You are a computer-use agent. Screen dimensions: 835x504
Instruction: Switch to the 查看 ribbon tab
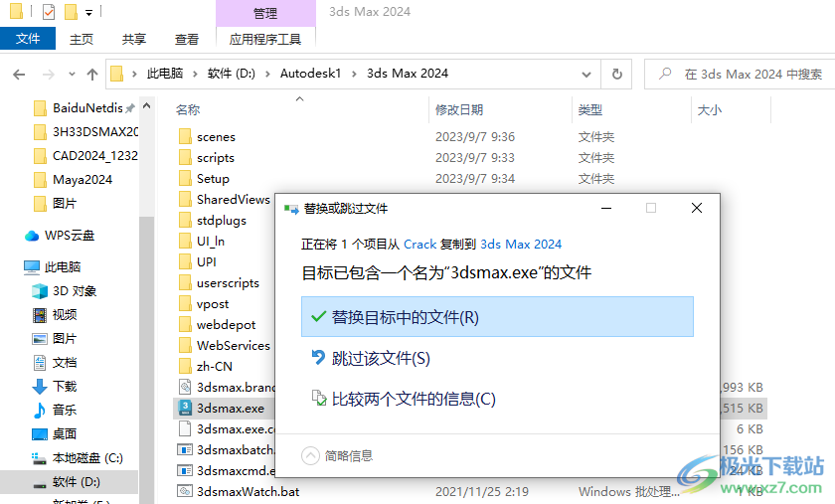pyautogui.click(x=187, y=39)
